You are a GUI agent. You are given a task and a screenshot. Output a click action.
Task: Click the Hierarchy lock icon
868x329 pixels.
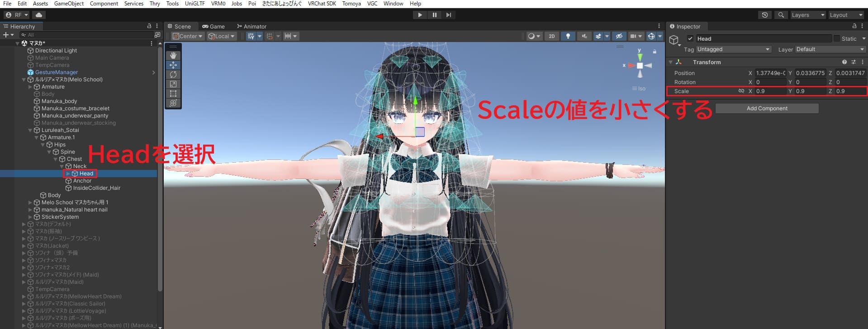[149, 26]
